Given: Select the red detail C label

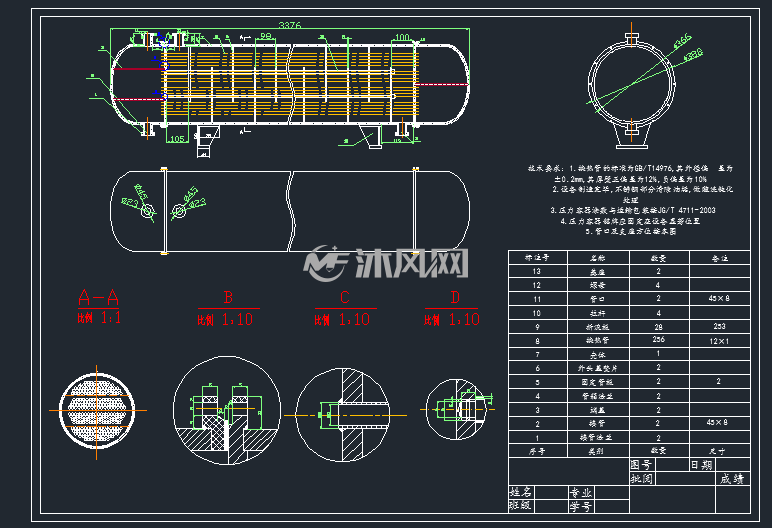Looking at the screenshot, I should [x=345, y=297].
